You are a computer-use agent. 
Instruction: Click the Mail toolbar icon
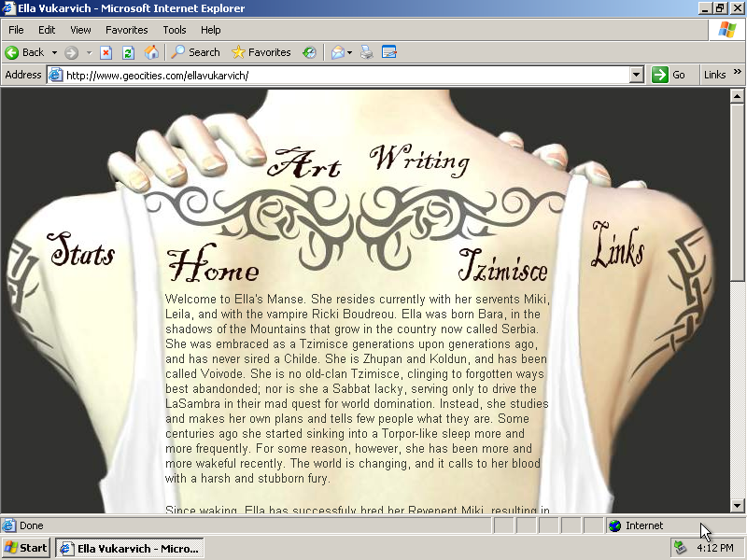[x=337, y=52]
